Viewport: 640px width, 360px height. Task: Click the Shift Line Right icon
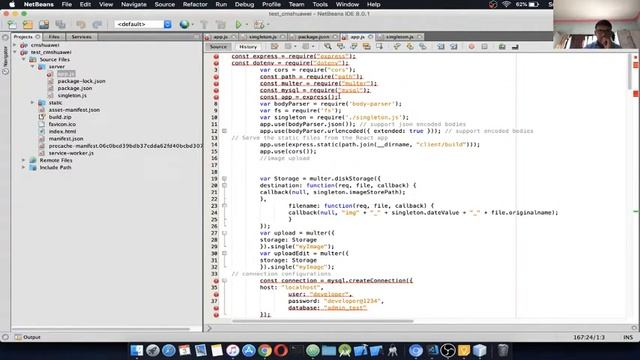pyautogui.click(x=454, y=47)
